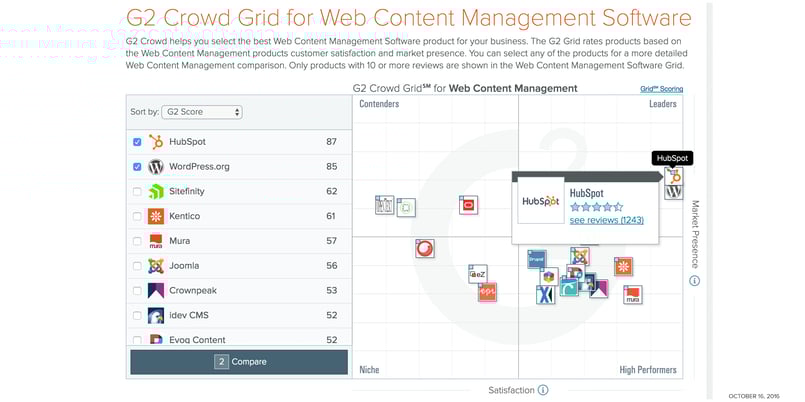Click the teal curve logo marker on the grid
The height and width of the screenshot is (402, 805).
point(569,286)
